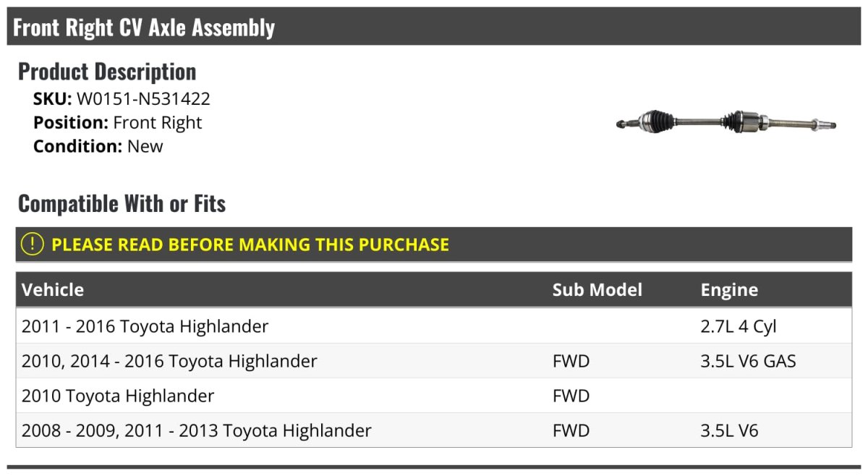Click the SKU number W0151-N531422
The height and width of the screenshot is (476, 868).
(143, 99)
